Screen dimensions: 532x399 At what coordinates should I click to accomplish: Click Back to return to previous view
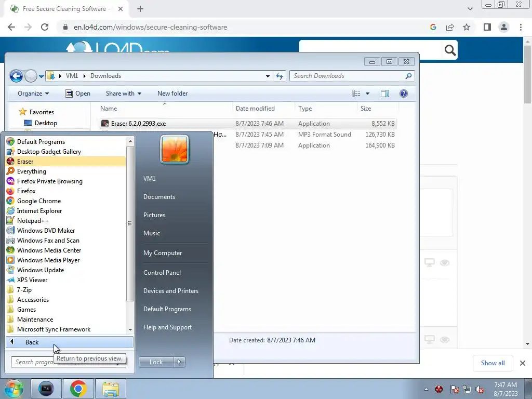pyautogui.click(x=70, y=342)
